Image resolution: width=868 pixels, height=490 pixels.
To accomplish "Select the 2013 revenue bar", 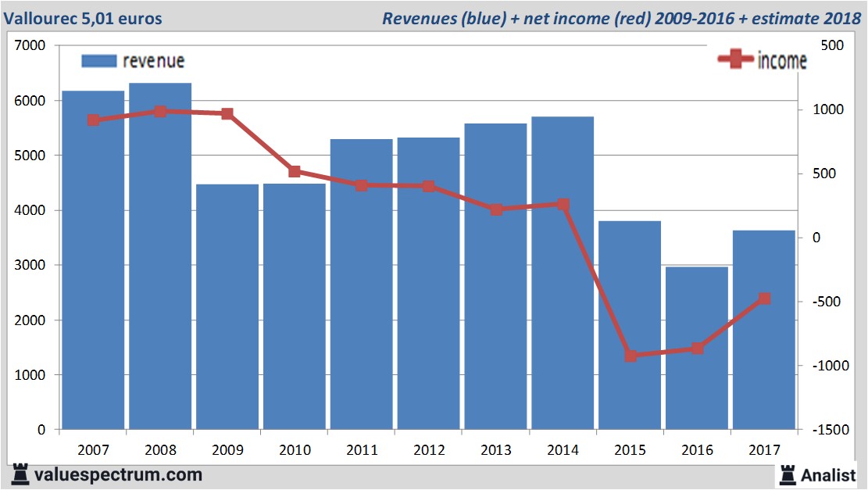I will [495, 277].
